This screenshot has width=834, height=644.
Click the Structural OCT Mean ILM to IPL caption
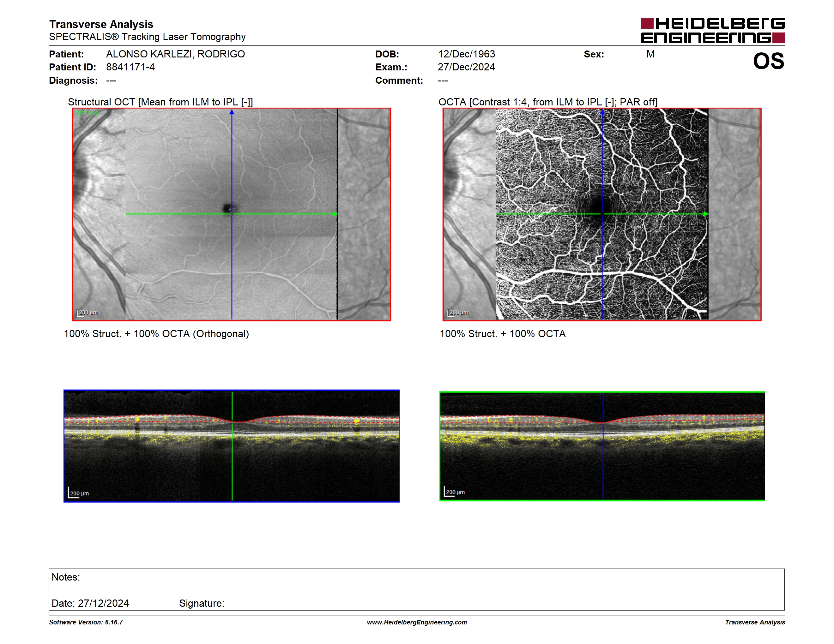coord(160,102)
